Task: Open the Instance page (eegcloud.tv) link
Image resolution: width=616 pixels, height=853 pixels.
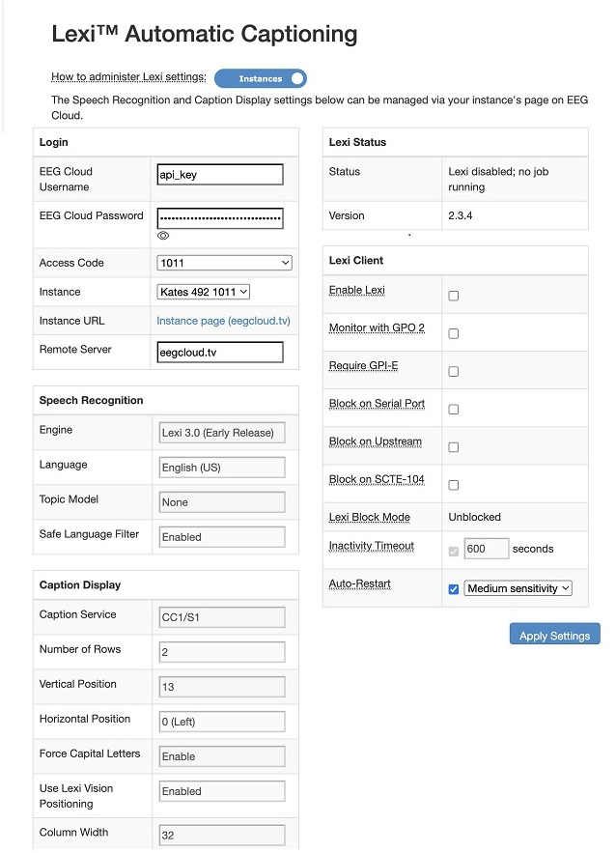Action: pyautogui.click(x=223, y=320)
